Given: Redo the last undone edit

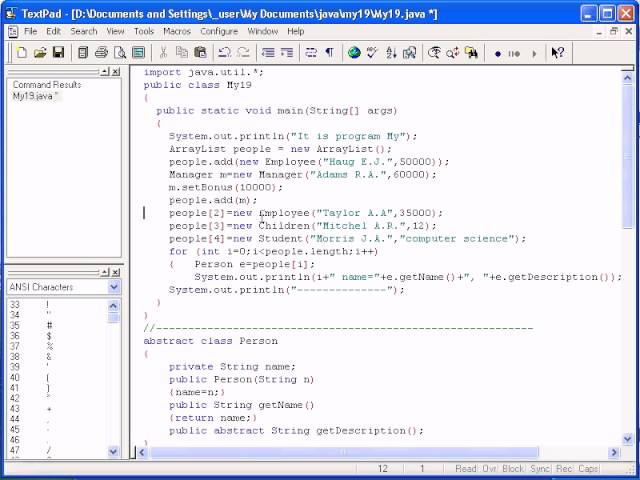Looking at the screenshot, I should click(x=243, y=53).
